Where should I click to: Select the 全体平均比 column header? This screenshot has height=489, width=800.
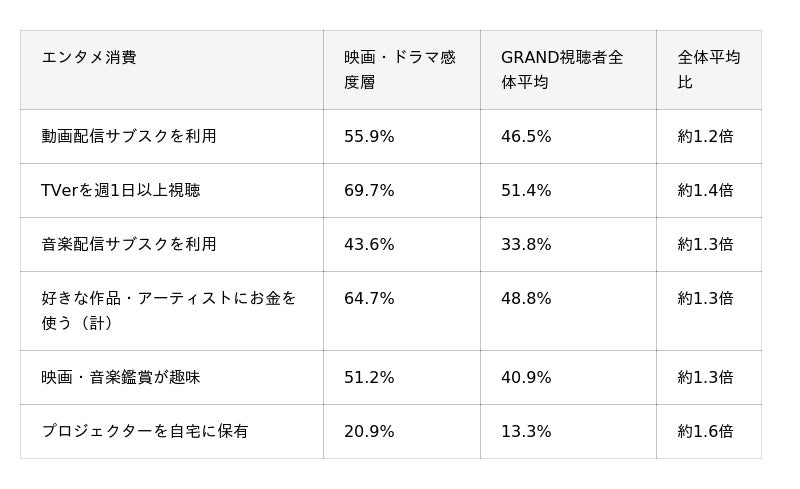click(708, 69)
